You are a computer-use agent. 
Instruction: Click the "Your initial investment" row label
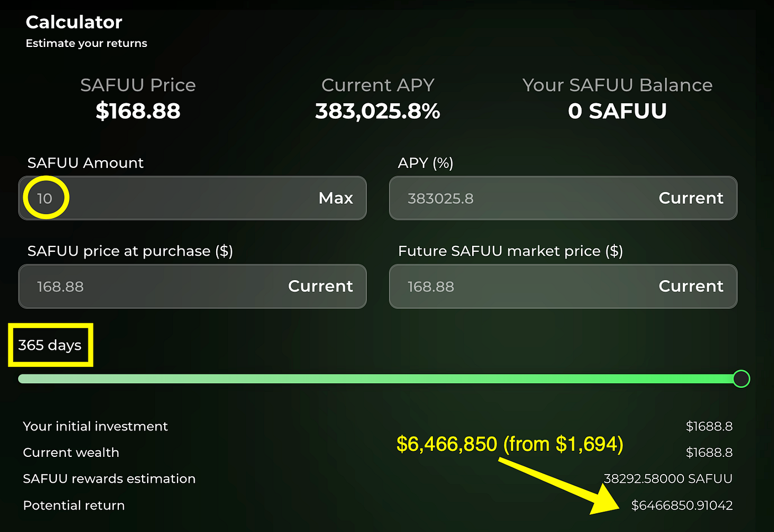point(95,426)
